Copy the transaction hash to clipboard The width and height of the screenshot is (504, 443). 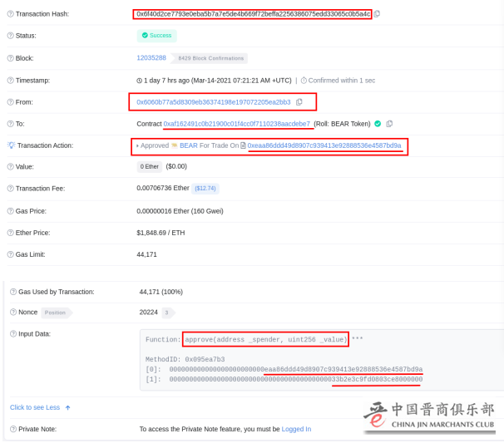[x=377, y=14]
